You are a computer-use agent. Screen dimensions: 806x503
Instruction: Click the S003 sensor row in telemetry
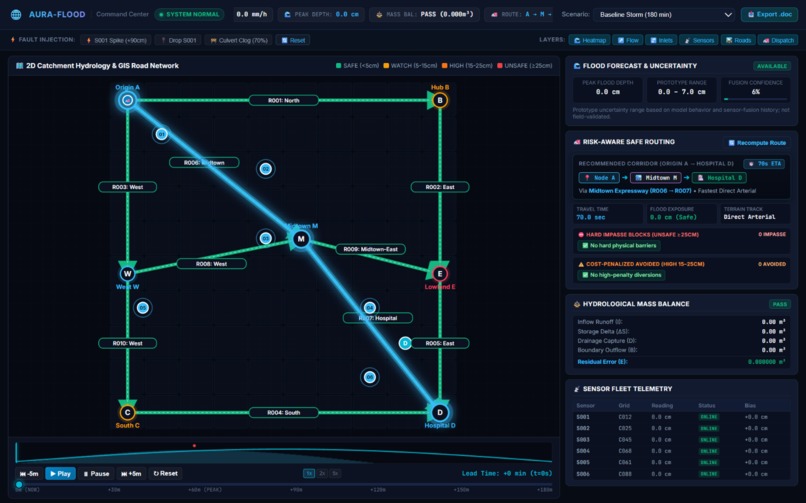click(682, 439)
